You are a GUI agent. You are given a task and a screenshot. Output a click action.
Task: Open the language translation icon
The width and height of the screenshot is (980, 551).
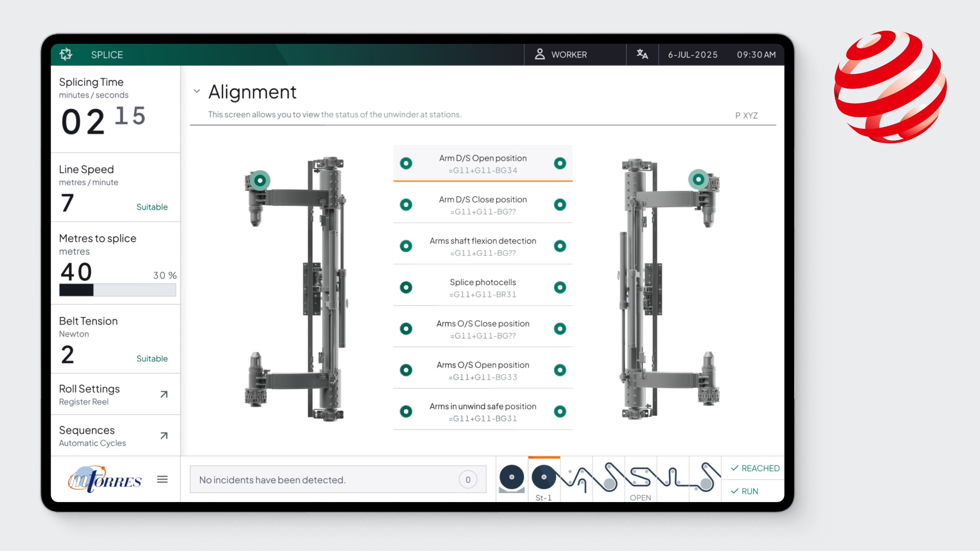(x=642, y=54)
